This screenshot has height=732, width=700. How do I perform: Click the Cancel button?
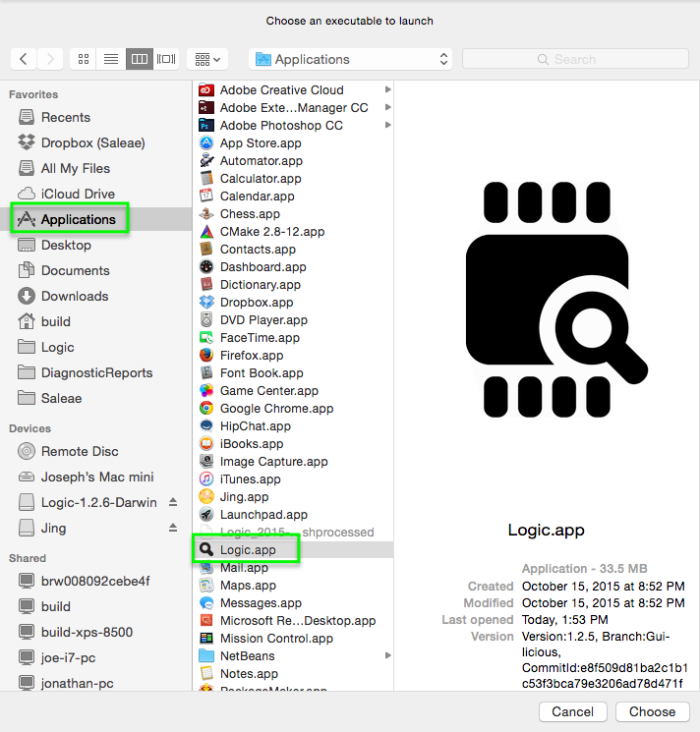coord(572,711)
